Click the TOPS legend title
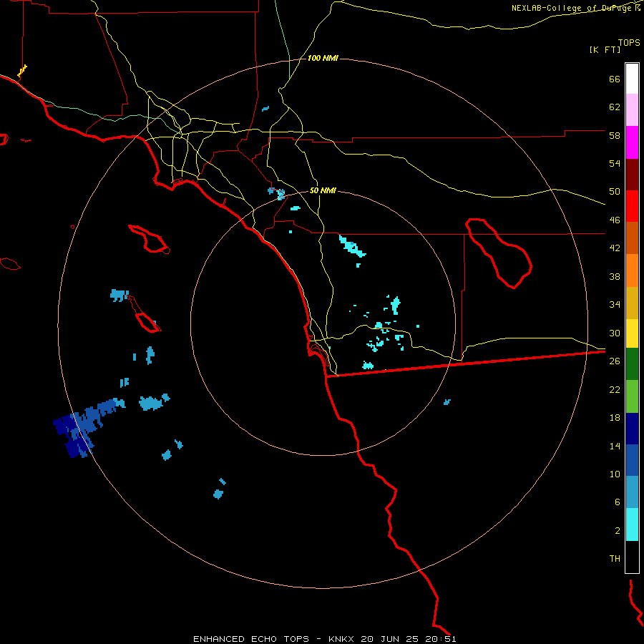Viewport: 644px width, 644px height. (x=629, y=42)
